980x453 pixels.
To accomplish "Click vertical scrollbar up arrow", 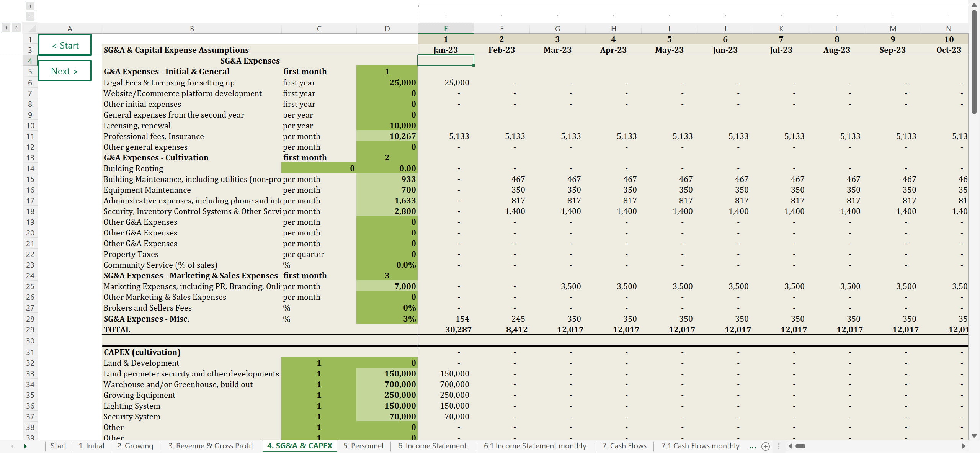I will (974, 5).
